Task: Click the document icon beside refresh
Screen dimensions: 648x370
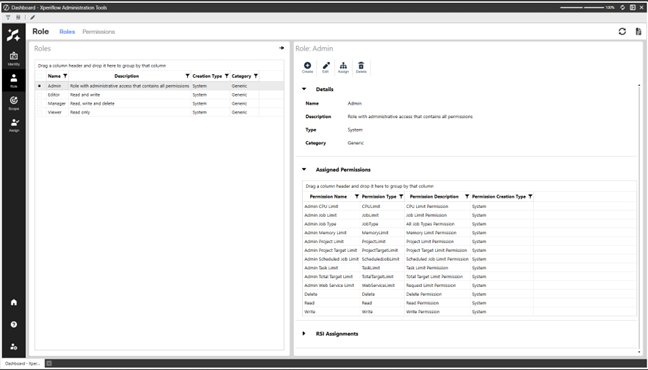Action: point(638,31)
